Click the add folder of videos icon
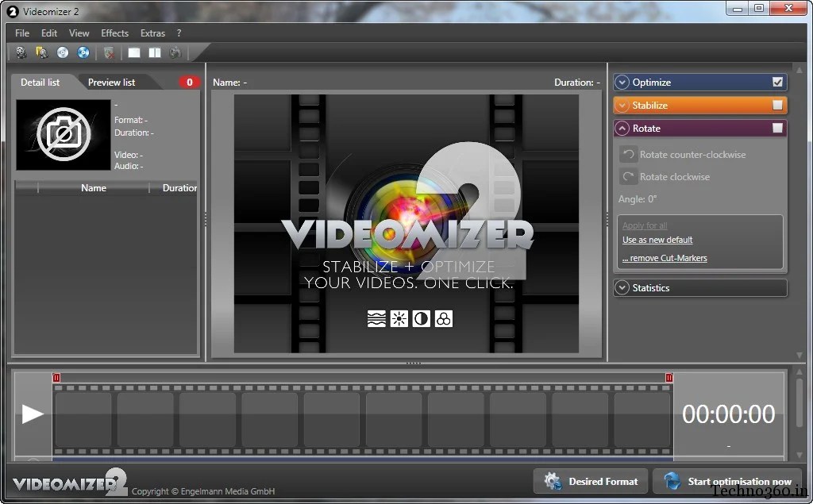Screen dimensions: 813x504 tap(41, 52)
